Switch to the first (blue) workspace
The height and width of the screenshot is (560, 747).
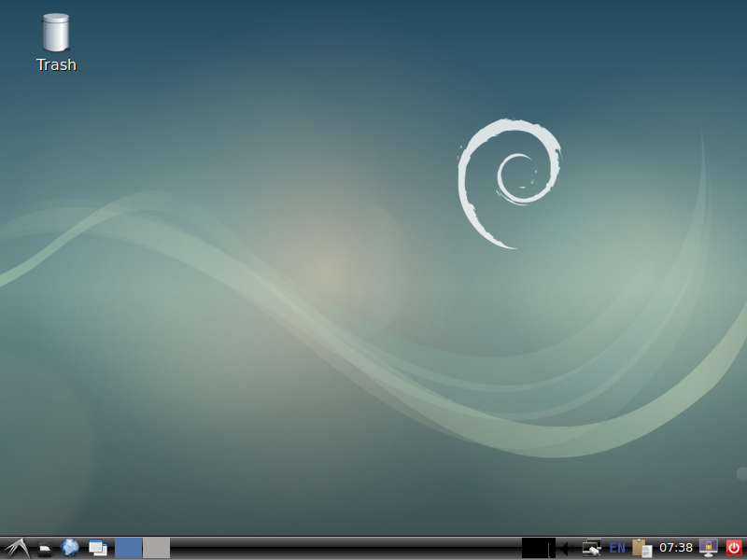tap(129, 548)
